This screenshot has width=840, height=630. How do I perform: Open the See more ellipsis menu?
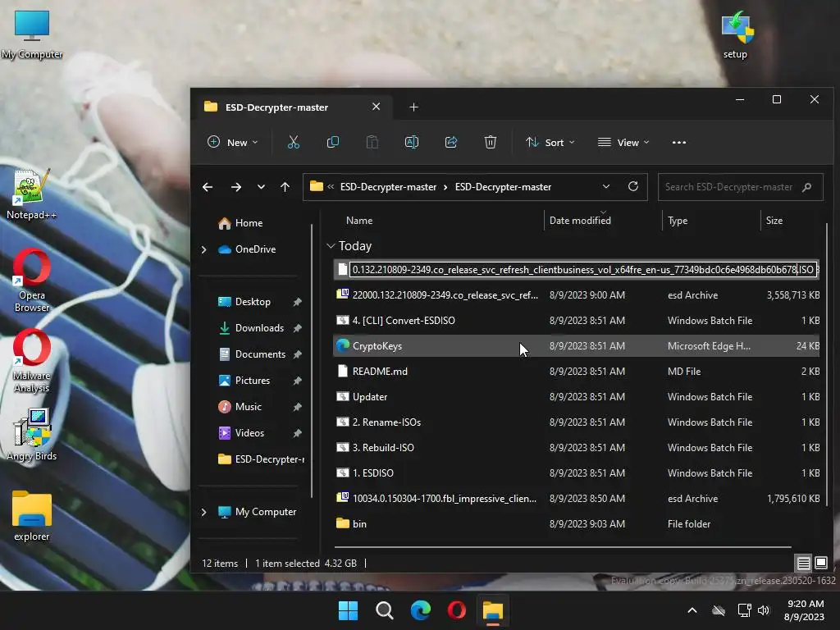tap(678, 143)
